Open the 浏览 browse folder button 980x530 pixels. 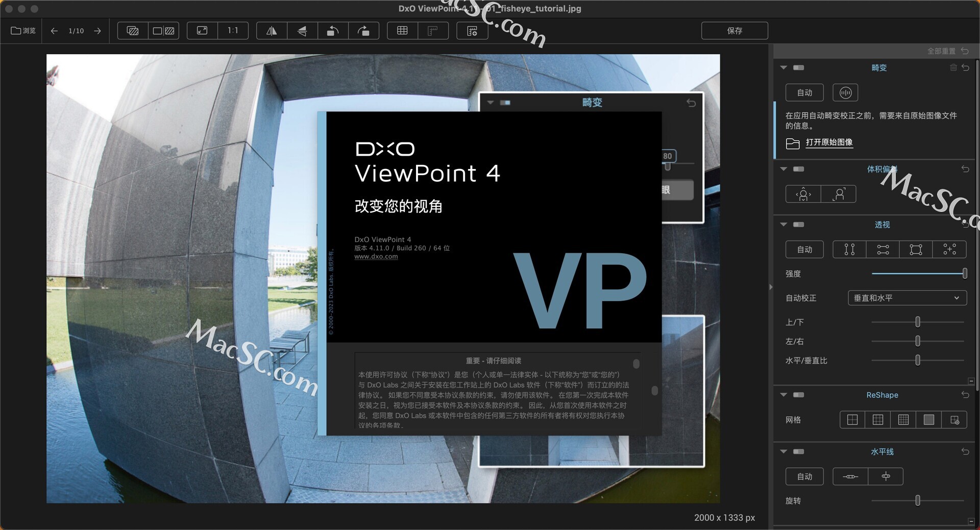coord(23,31)
